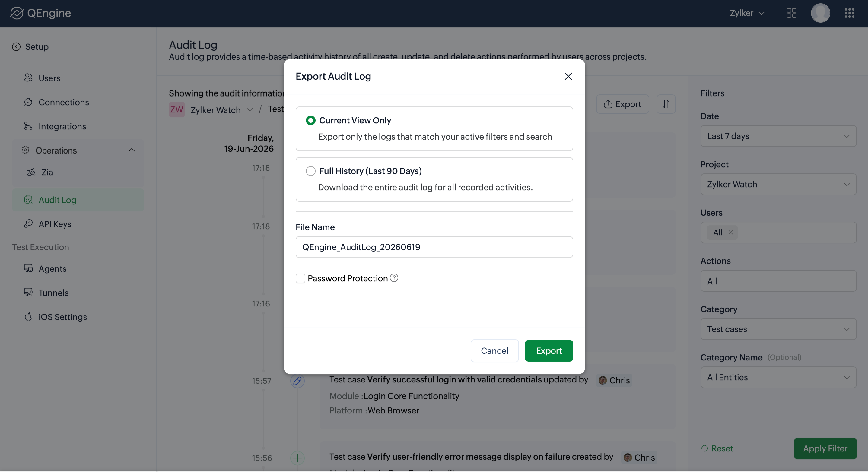
Task: Click the sort order toggle icon
Action: (666, 104)
